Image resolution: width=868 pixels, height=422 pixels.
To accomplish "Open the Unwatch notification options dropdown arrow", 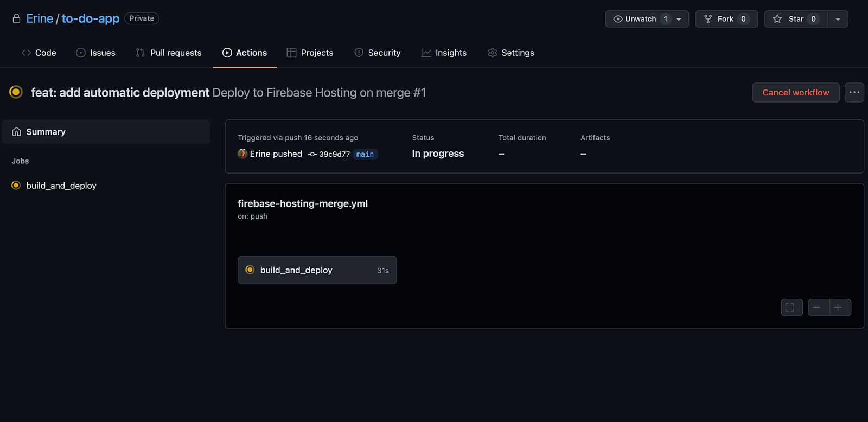I will (679, 19).
